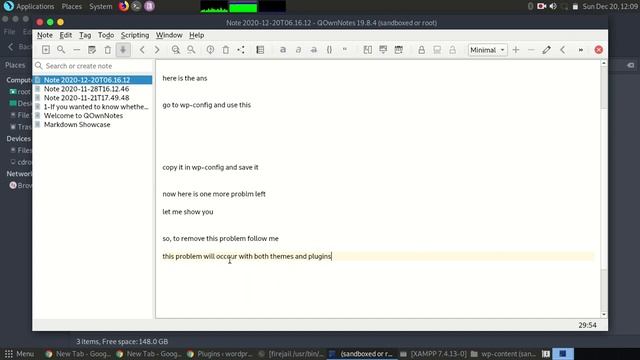Select Note 2020-12-20T06.16.12 in list
The image size is (640, 360).
pos(93,80)
